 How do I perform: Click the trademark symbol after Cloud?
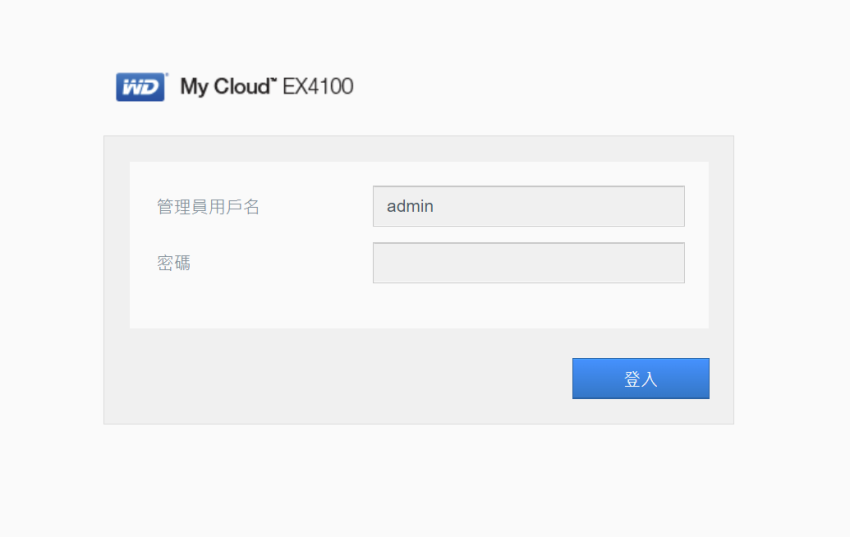(x=274, y=80)
